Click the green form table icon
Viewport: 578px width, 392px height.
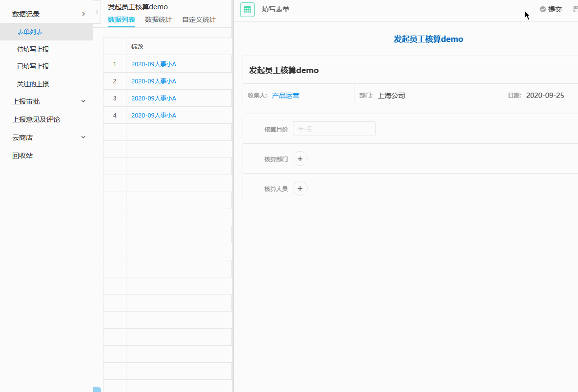point(247,10)
